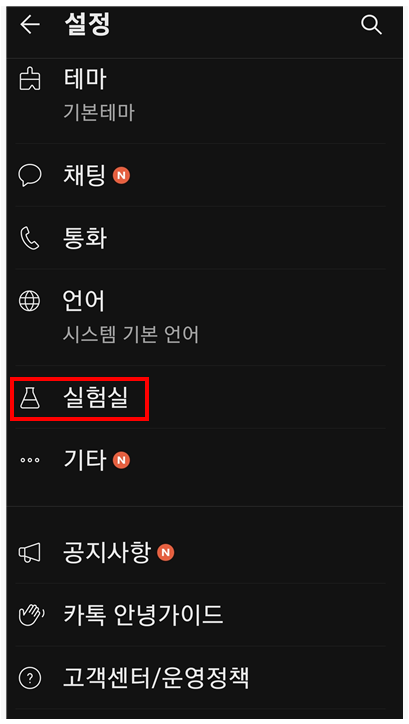409x724 pixels.
Task: Click the theme brush icon
Action: [30, 79]
